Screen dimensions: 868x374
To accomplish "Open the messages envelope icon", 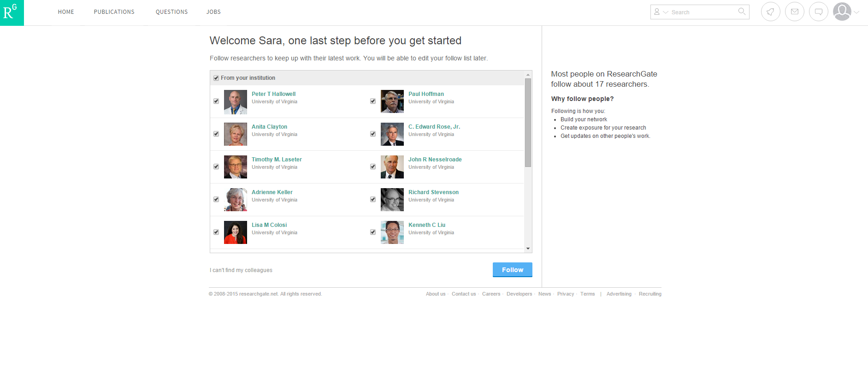I will tap(795, 12).
